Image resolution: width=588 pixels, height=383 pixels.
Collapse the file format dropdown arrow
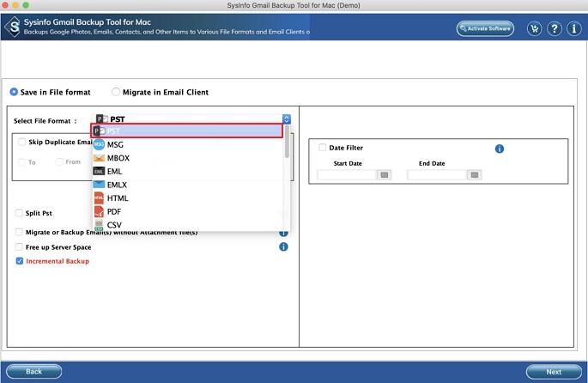[x=287, y=119]
